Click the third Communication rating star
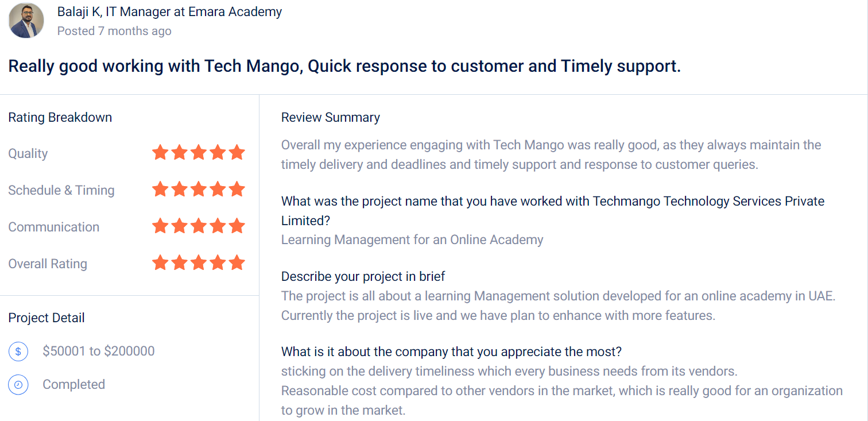The width and height of the screenshot is (868, 421). [198, 226]
